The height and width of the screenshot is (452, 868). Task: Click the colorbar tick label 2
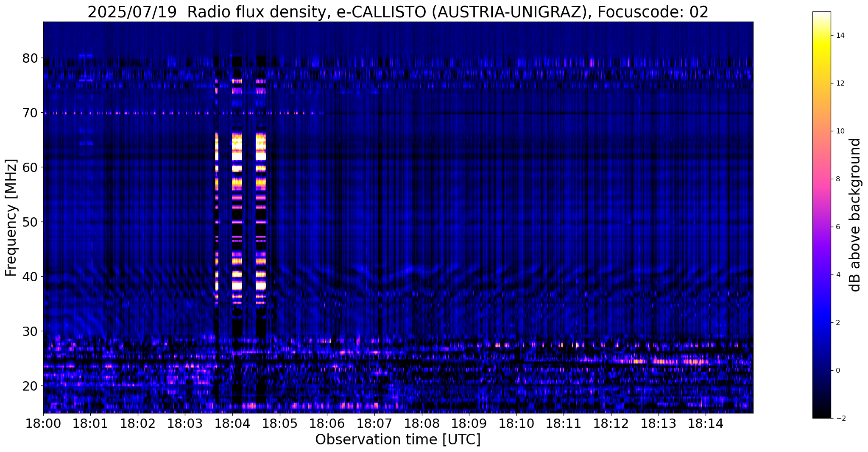[837, 323]
